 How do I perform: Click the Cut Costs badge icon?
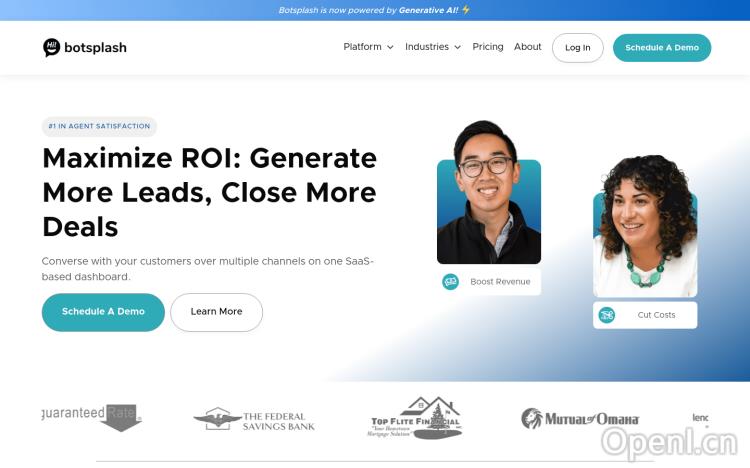pos(607,315)
